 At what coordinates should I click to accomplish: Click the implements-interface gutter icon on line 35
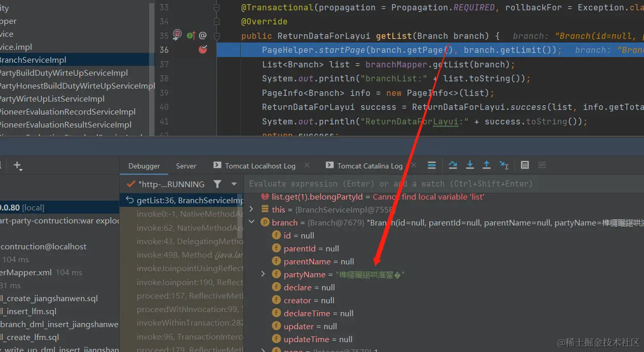tap(191, 36)
